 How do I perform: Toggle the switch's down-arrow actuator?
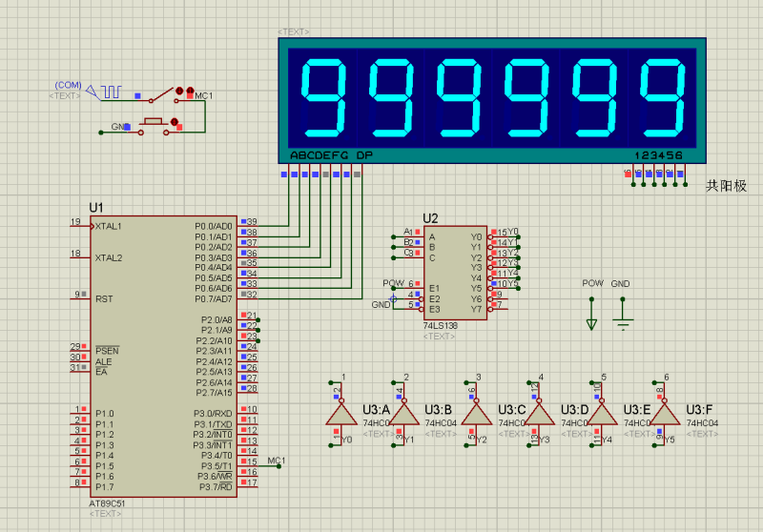[x=179, y=91]
